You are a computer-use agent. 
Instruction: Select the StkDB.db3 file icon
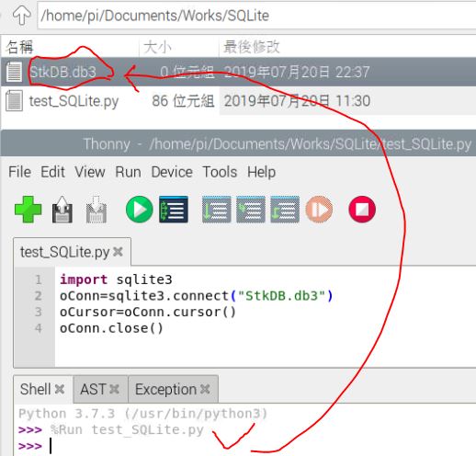point(14,72)
